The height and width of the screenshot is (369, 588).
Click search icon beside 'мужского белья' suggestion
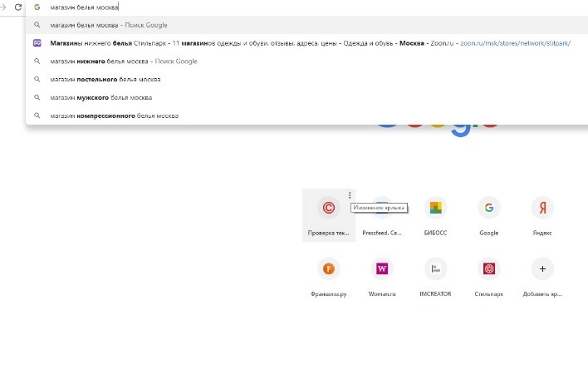37,97
